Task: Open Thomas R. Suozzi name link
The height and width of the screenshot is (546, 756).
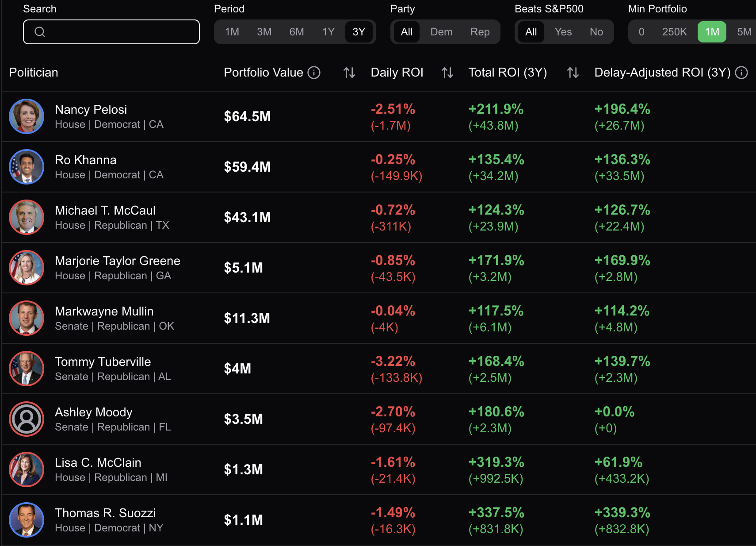Action: [x=105, y=513]
